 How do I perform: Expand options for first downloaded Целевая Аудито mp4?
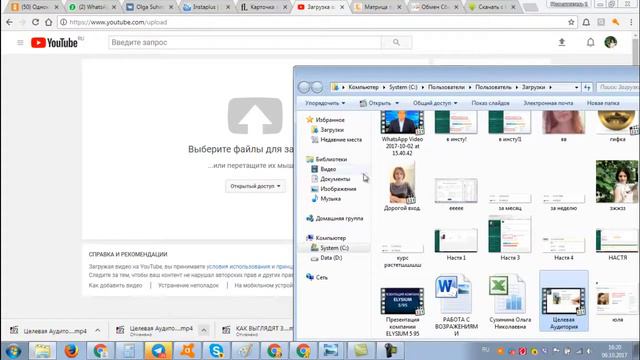pos(98,331)
